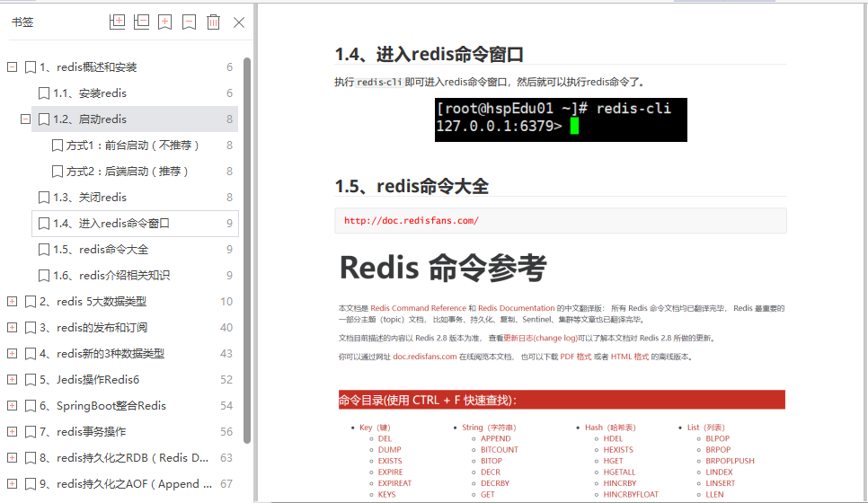Open the APPEND command link
Screen dimensions: 868x503
pyautogui.click(x=495, y=439)
